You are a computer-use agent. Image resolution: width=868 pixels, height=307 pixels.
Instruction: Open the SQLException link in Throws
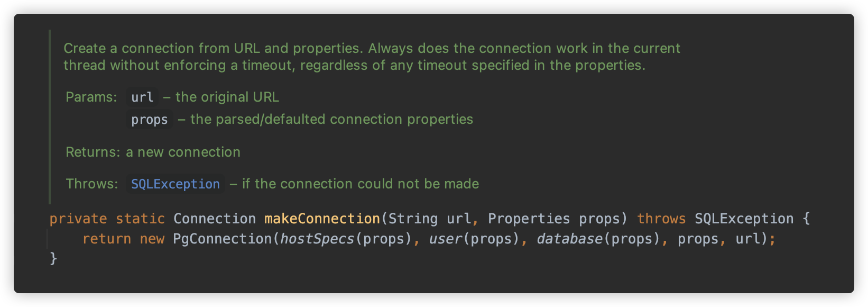(176, 184)
